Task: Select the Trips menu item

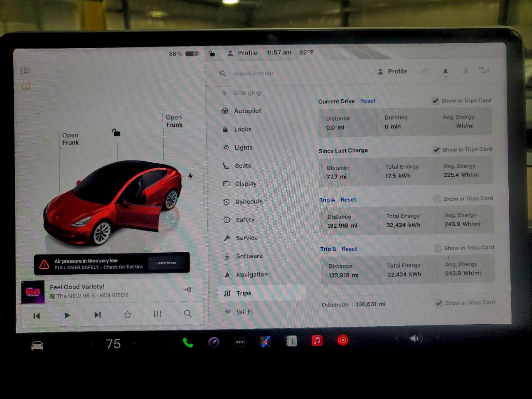Action: pos(262,293)
